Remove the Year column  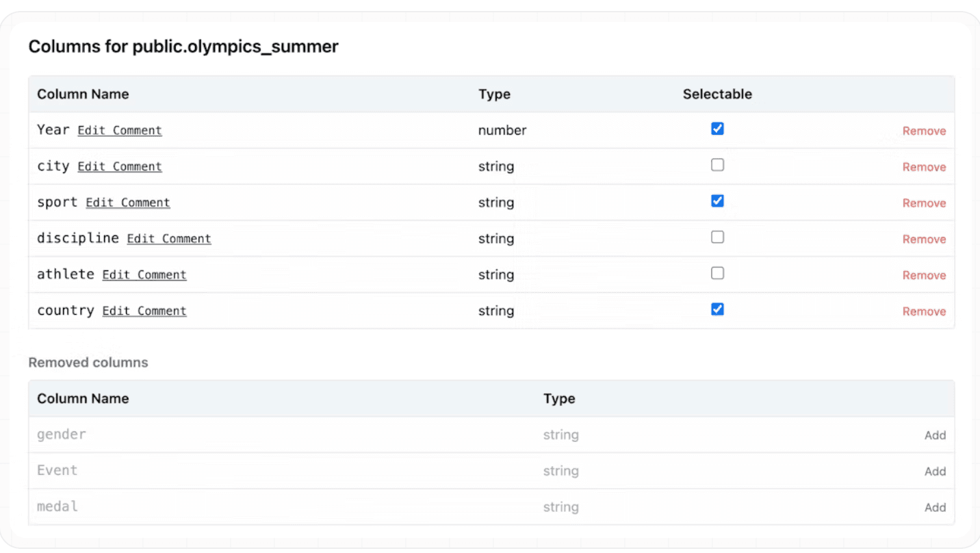[924, 130]
